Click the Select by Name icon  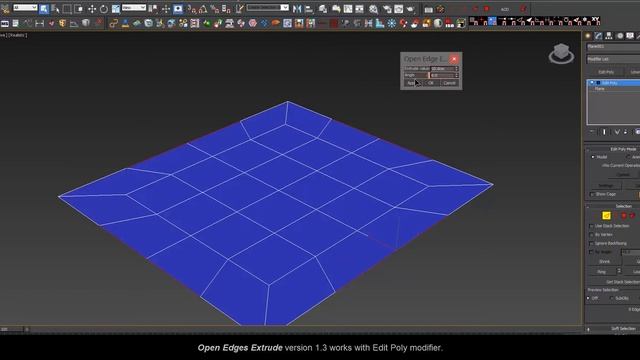[x=56, y=9]
